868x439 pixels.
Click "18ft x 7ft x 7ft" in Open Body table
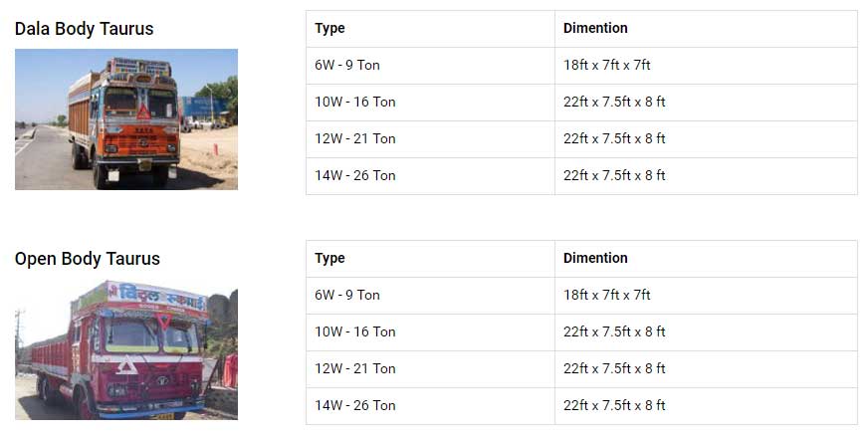606,296
